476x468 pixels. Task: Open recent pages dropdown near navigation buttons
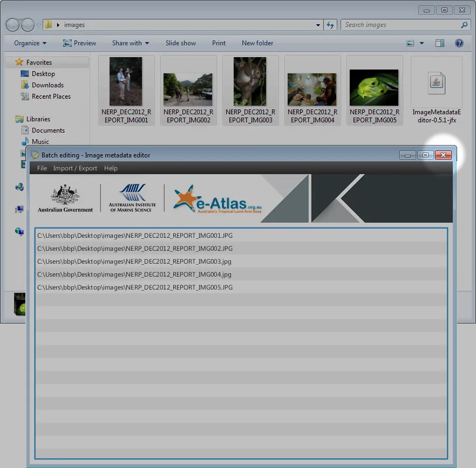click(x=38, y=25)
